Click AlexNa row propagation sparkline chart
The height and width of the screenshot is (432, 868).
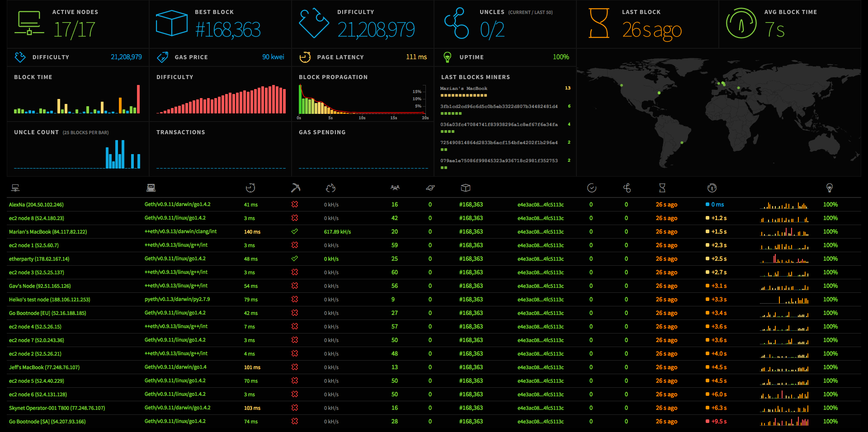[784, 205]
